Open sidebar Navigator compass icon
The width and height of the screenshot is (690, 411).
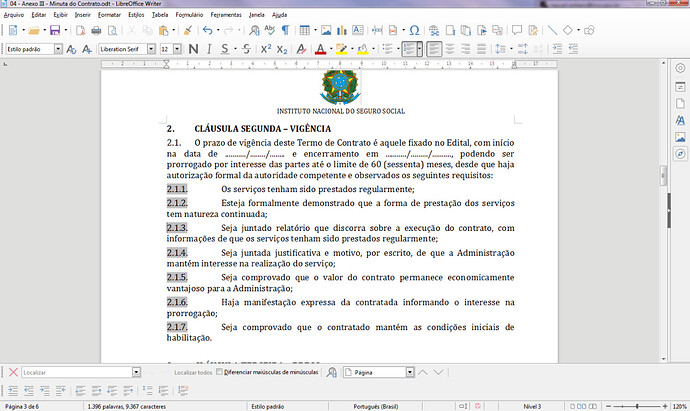(680, 154)
